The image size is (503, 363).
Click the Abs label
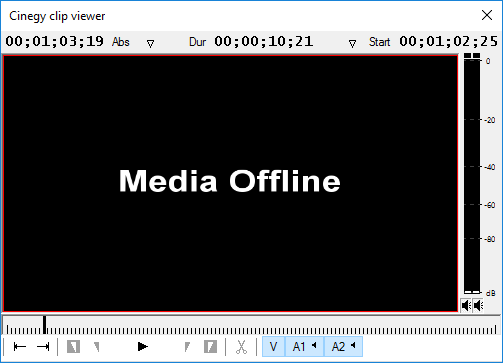pyautogui.click(x=121, y=42)
